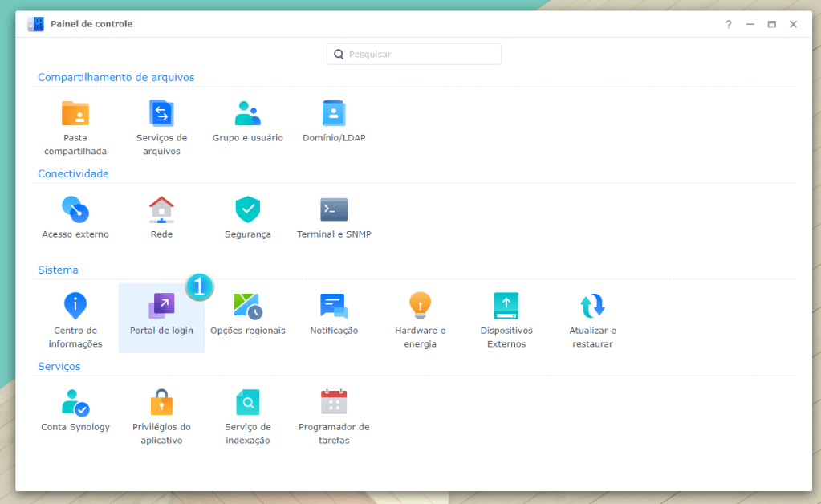The image size is (821, 504).
Task: Open Centro de informações
Action: [x=75, y=307]
